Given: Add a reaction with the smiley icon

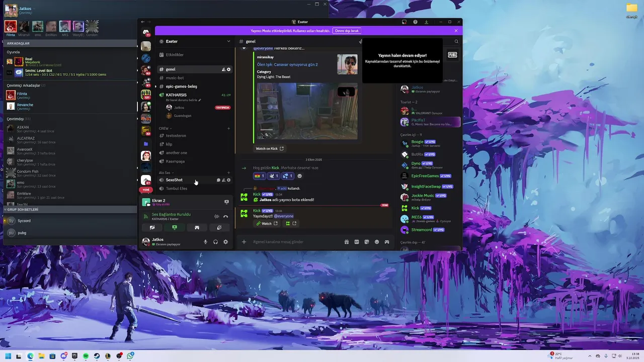Looking at the screenshot, I should click(299, 176).
